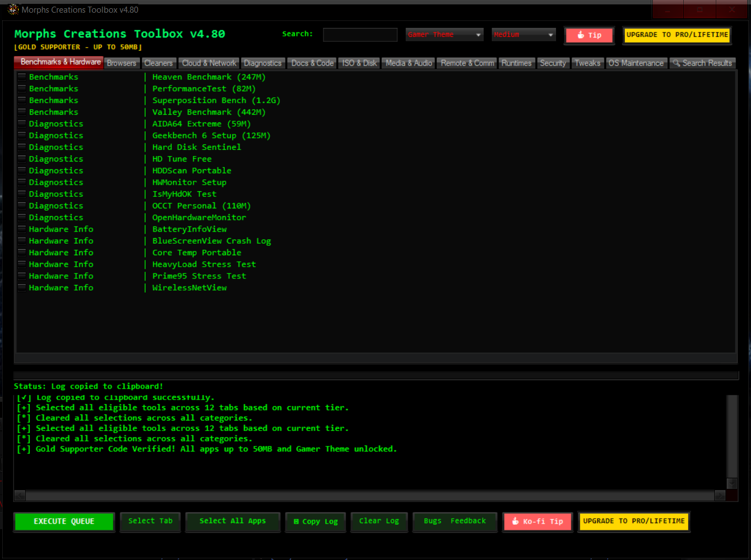751x560 pixels.
Task: Click the WirelessNetView entry text
Action: [x=190, y=288]
